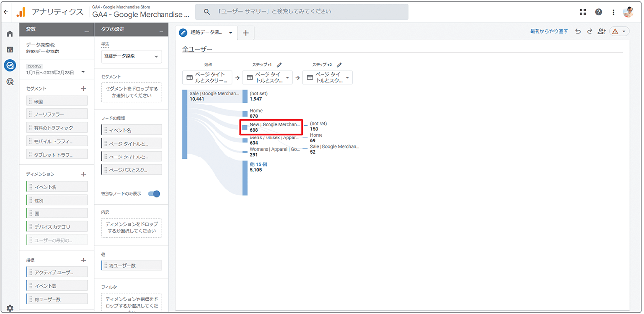Select the 国 dimension chip

[x=56, y=213]
